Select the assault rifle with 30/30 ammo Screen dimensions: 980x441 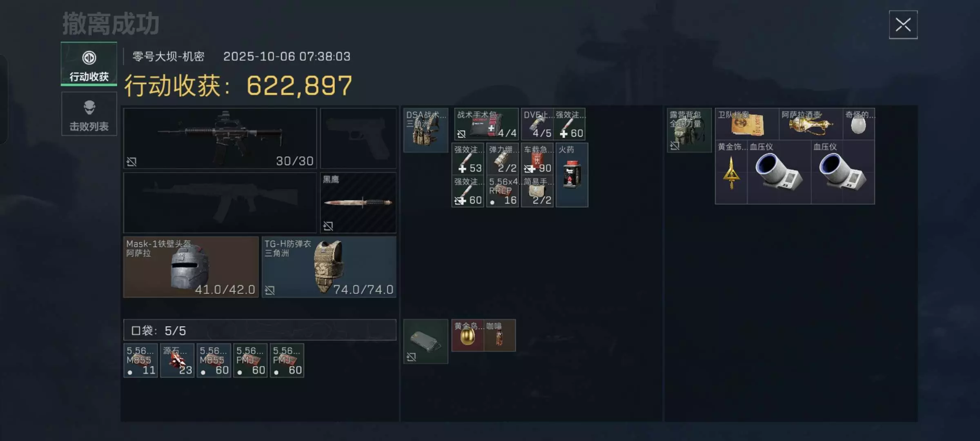(220, 138)
